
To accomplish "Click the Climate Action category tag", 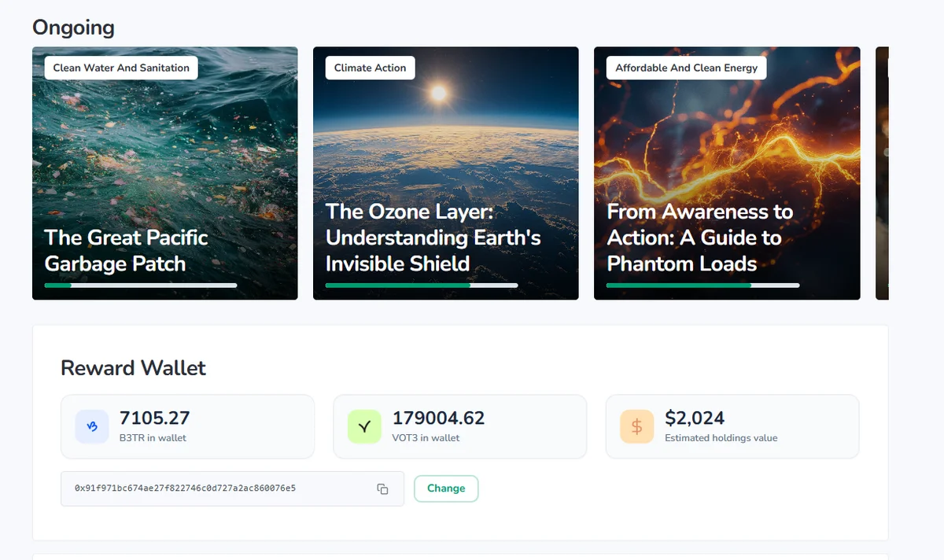I will (x=370, y=68).
